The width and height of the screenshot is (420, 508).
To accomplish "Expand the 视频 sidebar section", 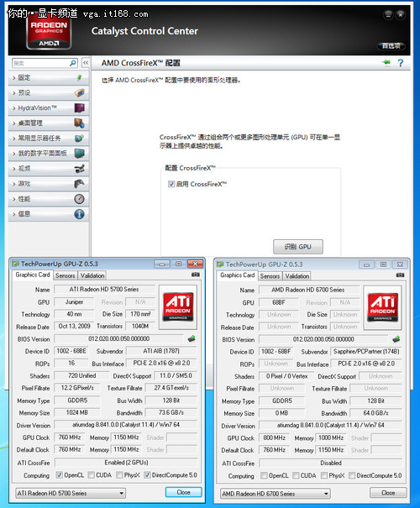I will 49,169.
